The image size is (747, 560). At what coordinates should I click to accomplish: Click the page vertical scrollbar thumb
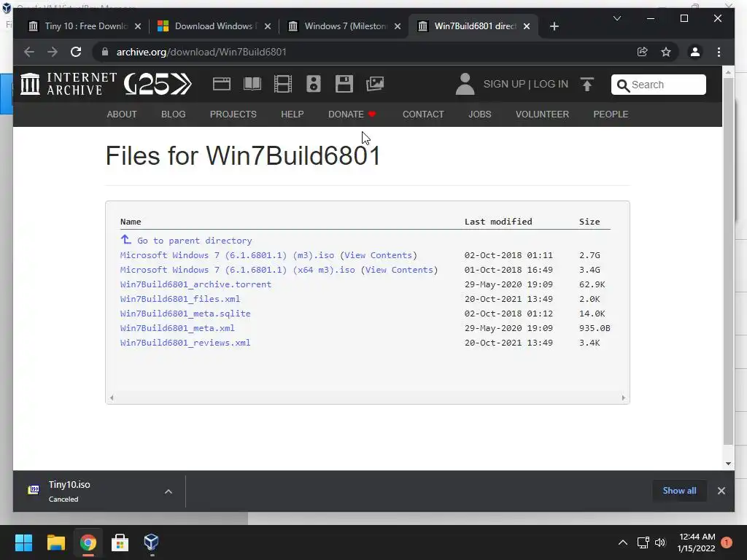[728, 261]
